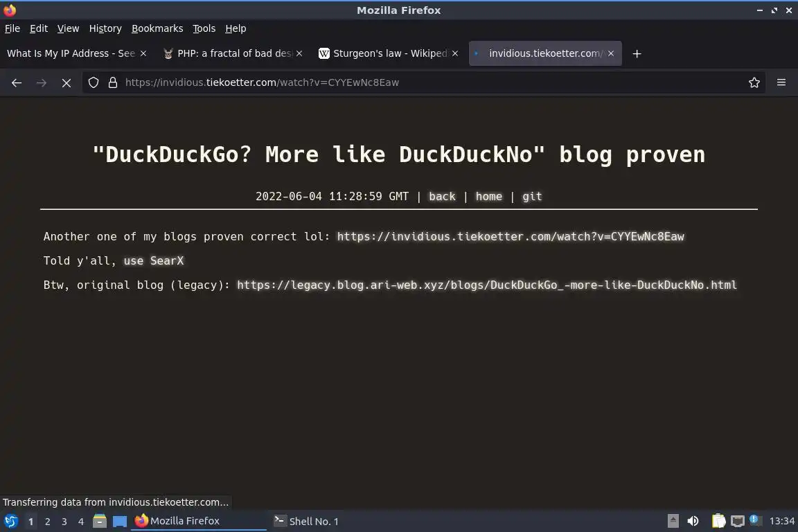Click the 13:34 taskbar clock

[x=781, y=521]
